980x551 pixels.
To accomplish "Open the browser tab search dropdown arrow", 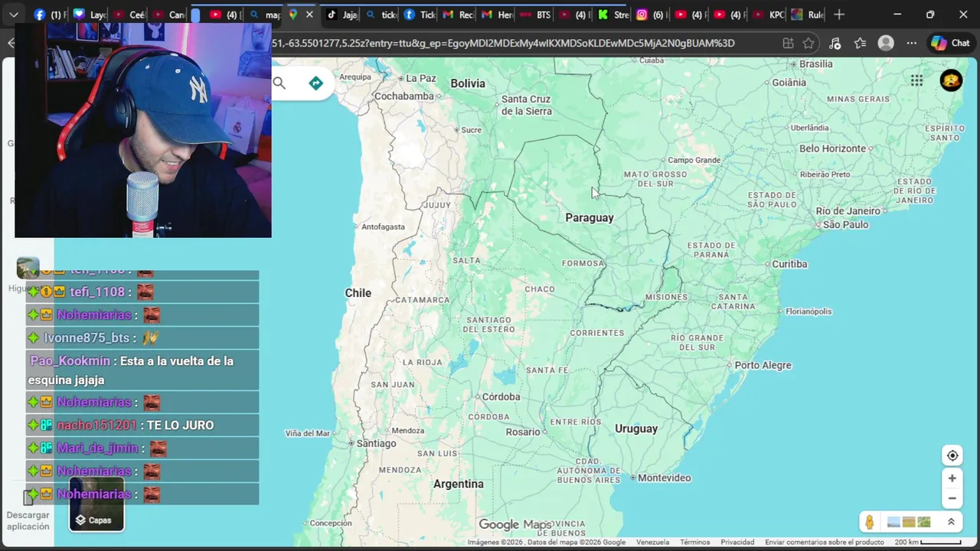I will [x=14, y=15].
